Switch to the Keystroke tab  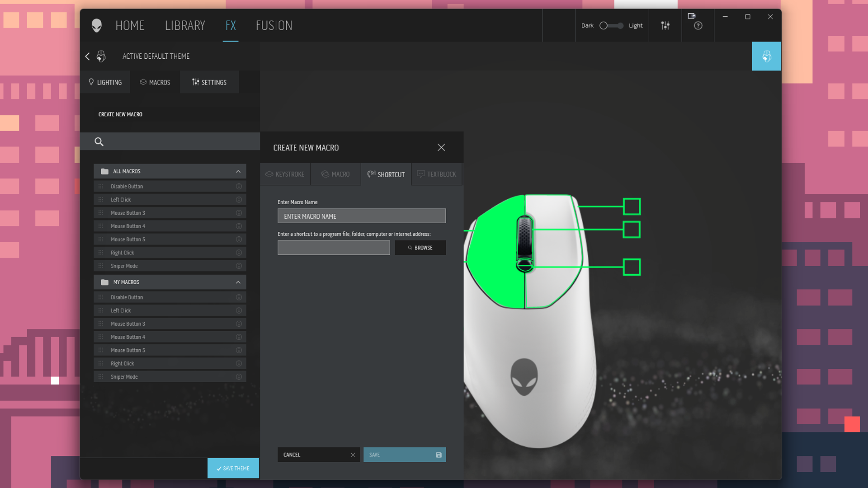285,174
